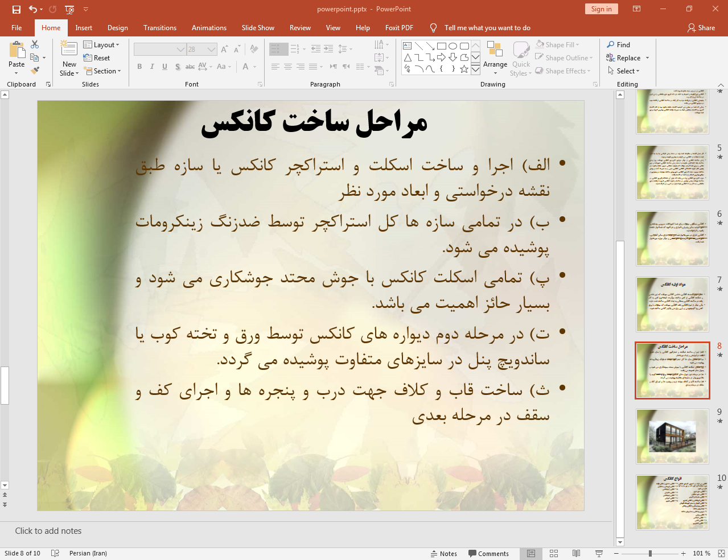Image resolution: width=728 pixels, height=560 pixels.
Task: Open the Animations tab
Action: (209, 27)
